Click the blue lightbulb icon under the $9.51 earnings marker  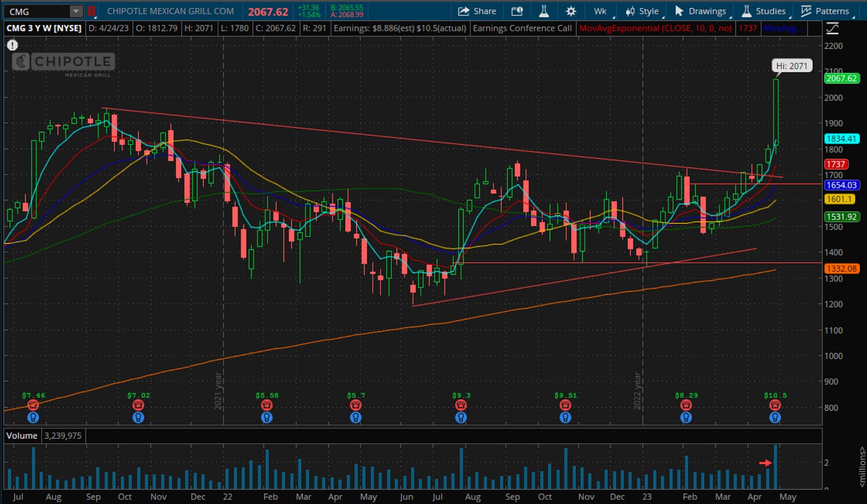coord(565,418)
